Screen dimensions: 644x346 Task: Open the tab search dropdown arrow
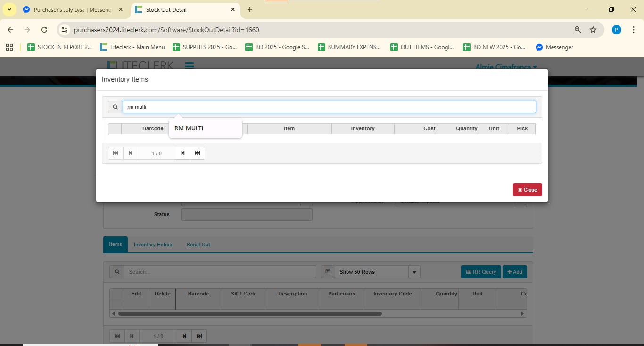coord(9,9)
